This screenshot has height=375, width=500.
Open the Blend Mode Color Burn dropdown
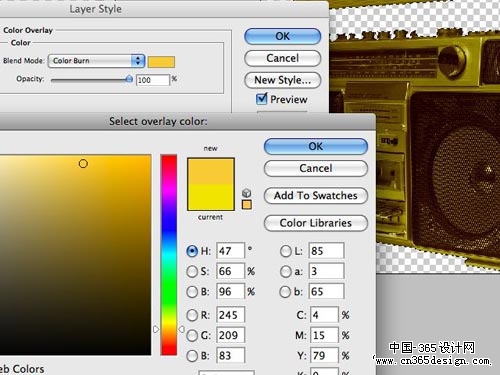coord(96,61)
